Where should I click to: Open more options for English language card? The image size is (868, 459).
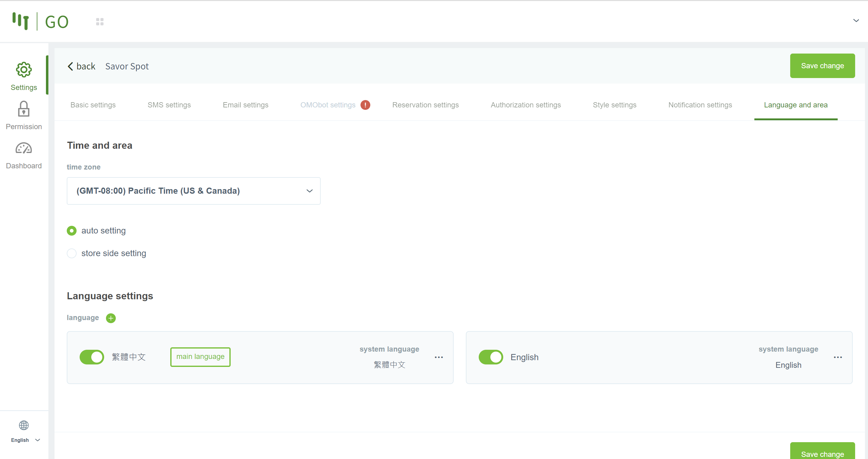[837, 357]
